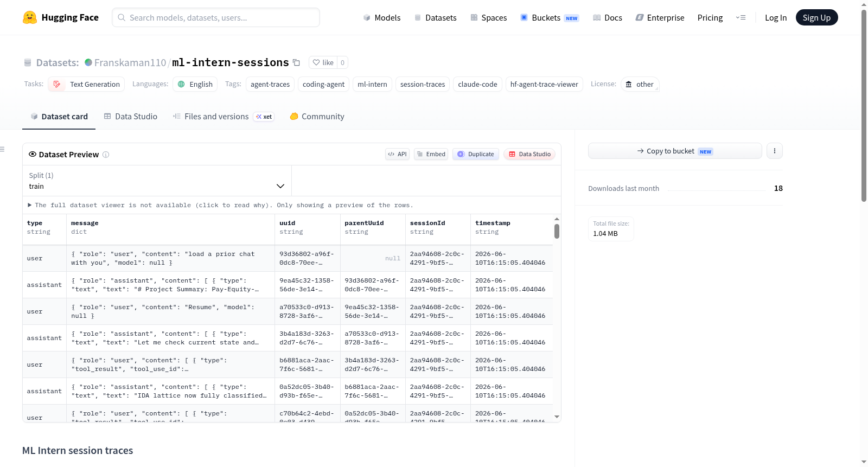Click Log In
The height and width of the screenshot is (467, 868).
(776, 17)
